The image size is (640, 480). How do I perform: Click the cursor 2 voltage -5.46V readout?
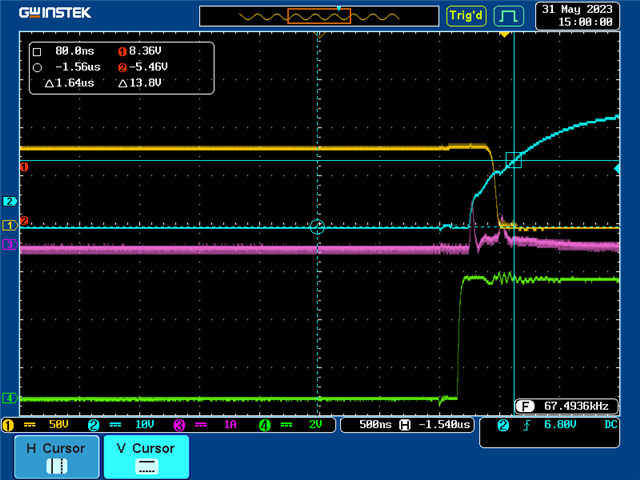click(148, 67)
